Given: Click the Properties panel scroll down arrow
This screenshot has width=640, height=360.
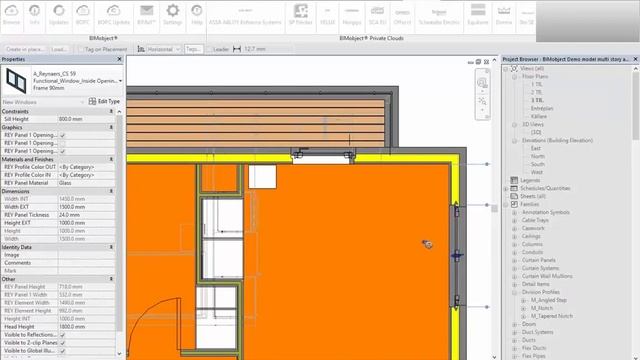Looking at the screenshot, I should click(119, 354).
